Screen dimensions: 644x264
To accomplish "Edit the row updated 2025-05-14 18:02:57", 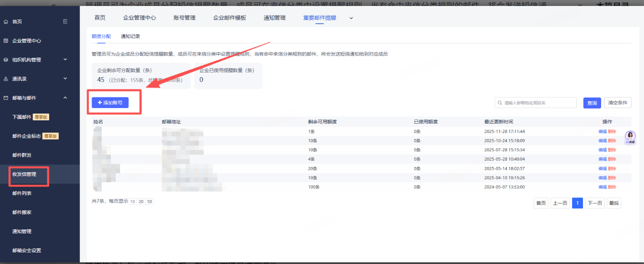I will [x=602, y=169].
